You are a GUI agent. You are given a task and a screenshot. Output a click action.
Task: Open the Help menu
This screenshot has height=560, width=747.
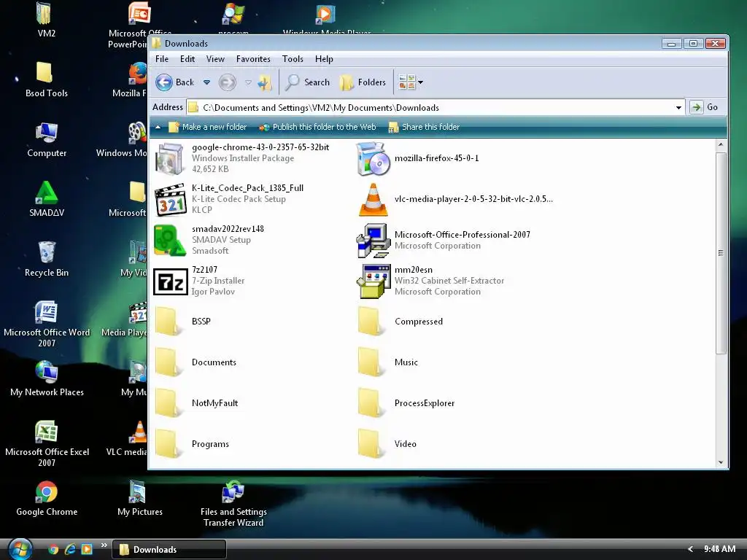pos(324,59)
